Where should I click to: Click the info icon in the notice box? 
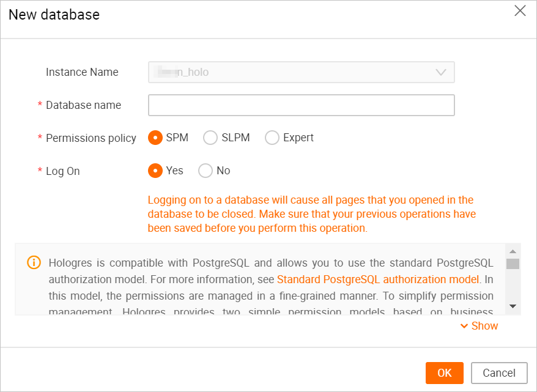tap(34, 262)
